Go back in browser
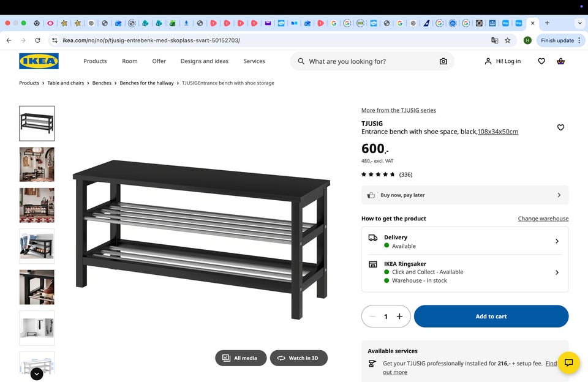Viewport: 588px width, 382px height. (9, 40)
